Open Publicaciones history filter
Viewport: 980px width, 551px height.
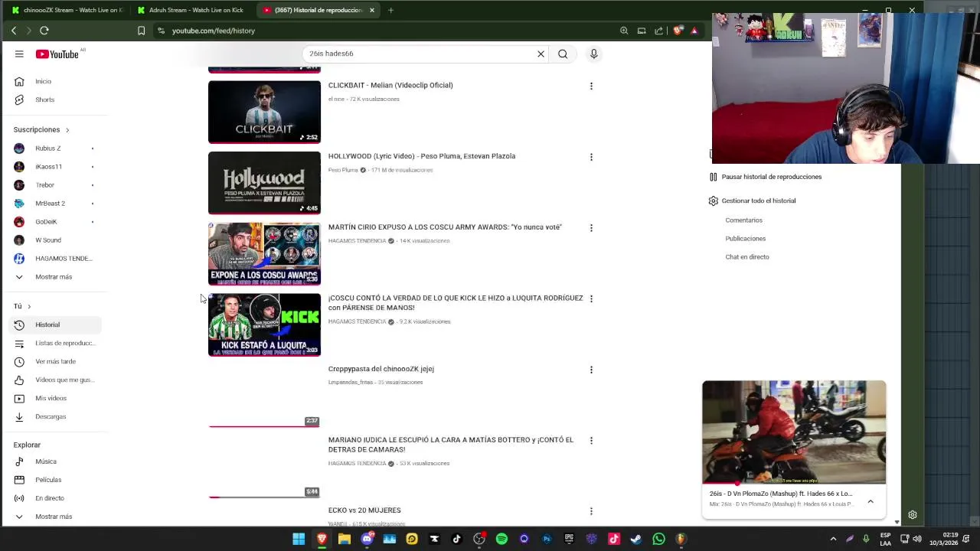coord(745,239)
